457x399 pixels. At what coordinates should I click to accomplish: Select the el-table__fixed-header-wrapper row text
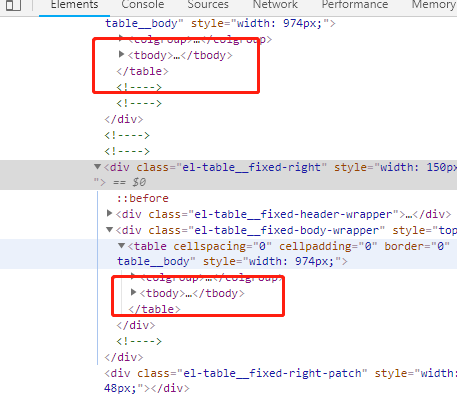click(x=283, y=214)
